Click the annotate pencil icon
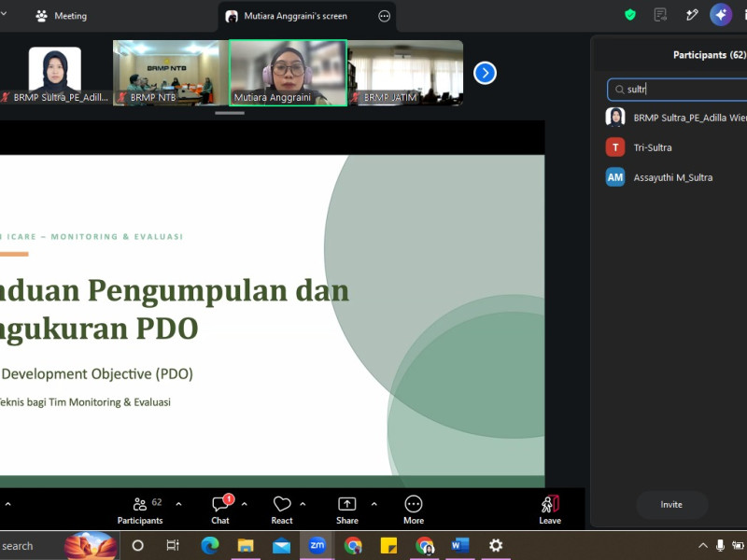Viewport: 747px width, 560px height. click(x=692, y=15)
